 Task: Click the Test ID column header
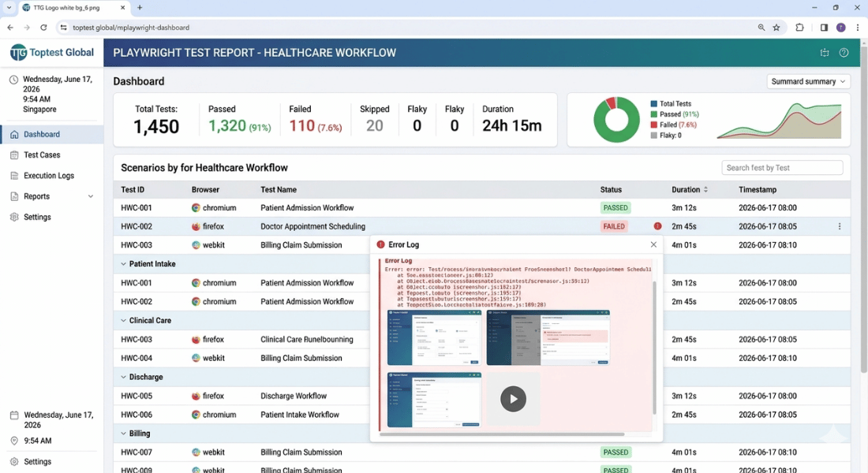pos(133,190)
